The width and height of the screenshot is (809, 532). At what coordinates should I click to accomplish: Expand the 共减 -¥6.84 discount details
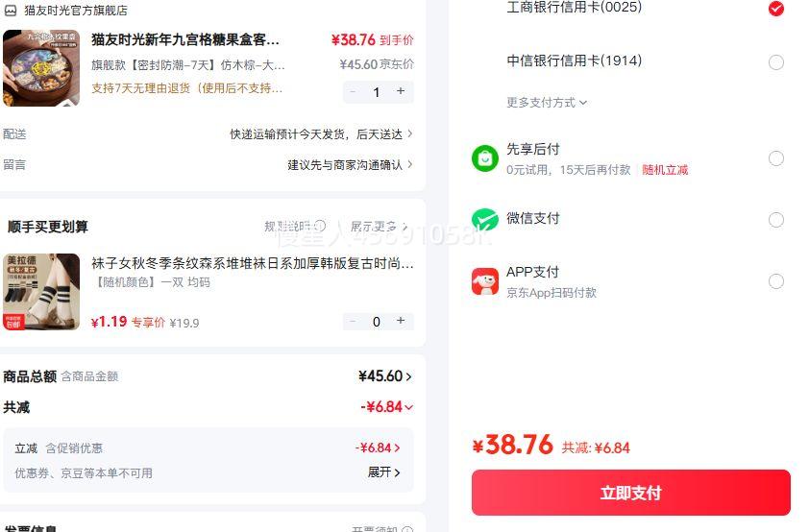pyautogui.click(x=387, y=407)
